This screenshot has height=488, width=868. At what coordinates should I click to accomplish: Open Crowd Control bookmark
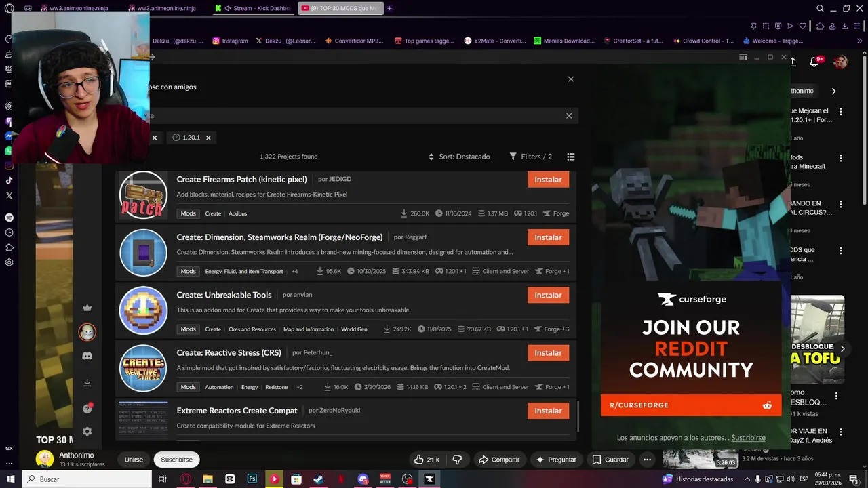(703, 41)
